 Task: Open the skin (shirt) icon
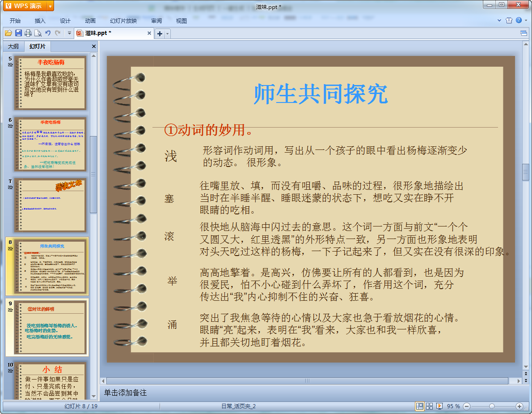[x=509, y=21]
